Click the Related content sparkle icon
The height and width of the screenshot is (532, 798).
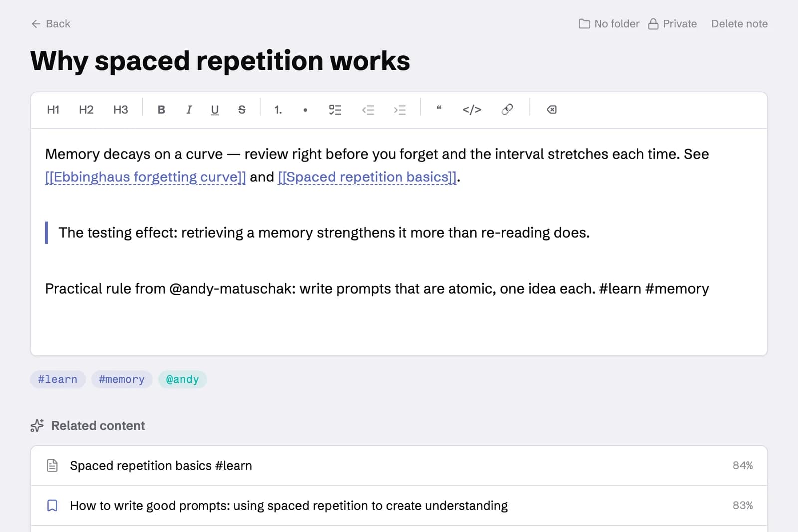click(x=37, y=426)
